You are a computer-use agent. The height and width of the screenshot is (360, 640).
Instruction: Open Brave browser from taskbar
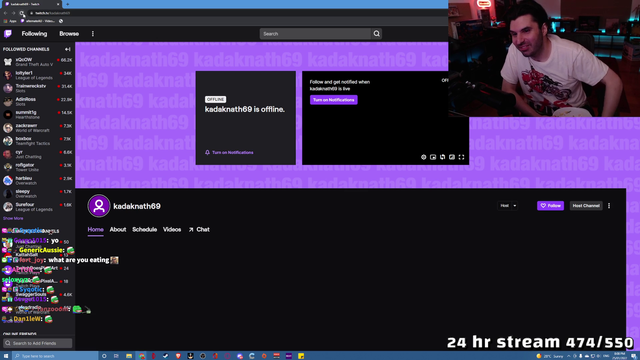coord(178,356)
